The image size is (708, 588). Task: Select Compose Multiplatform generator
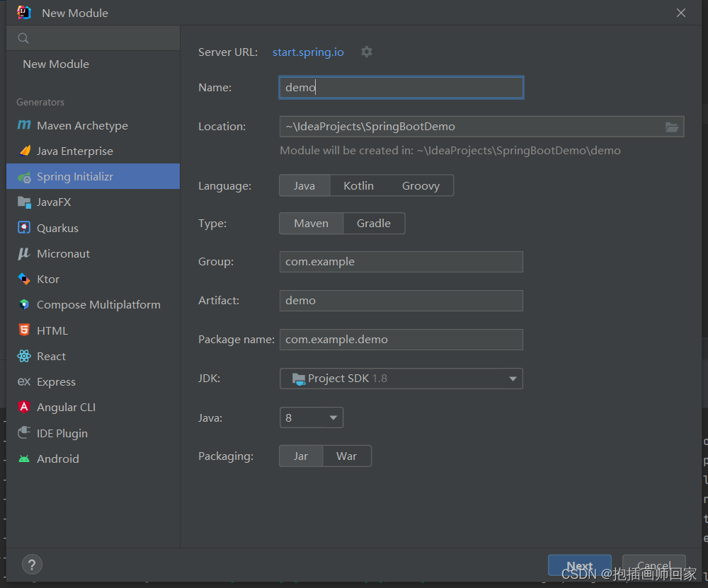pyautogui.click(x=93, y=304)
